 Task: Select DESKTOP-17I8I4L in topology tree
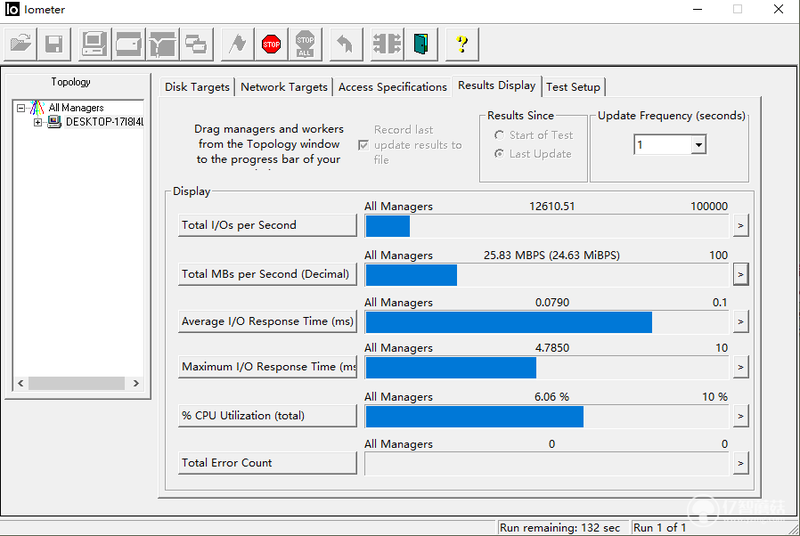(105, 122)
